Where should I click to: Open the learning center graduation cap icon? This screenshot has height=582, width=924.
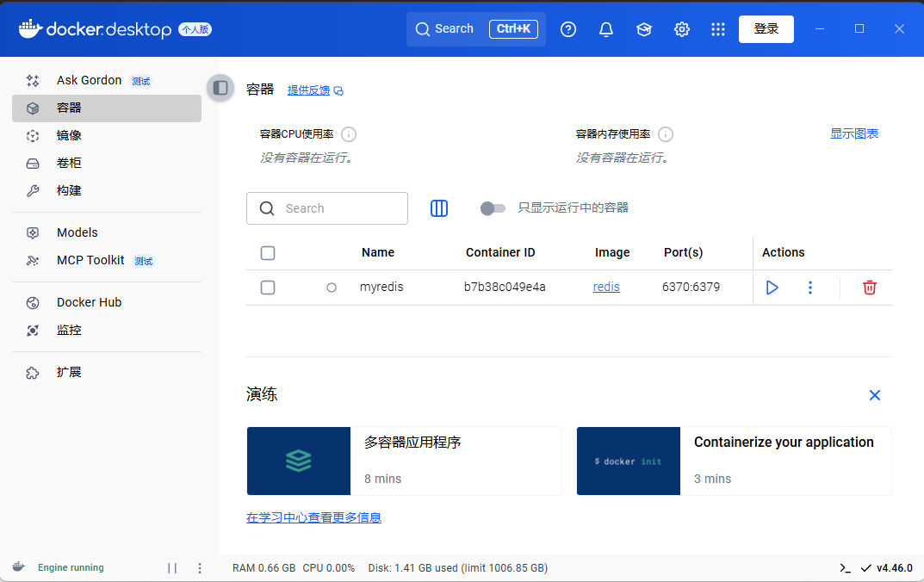coord(644,29)
